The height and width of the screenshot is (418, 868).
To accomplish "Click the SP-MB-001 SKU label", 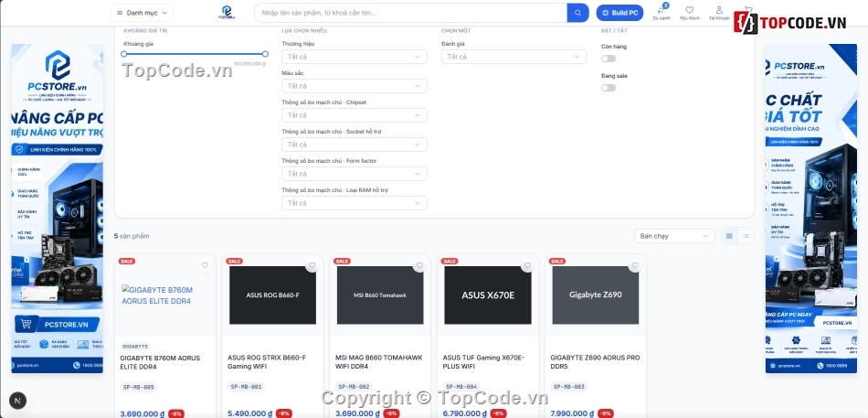I will pos(246,387).
